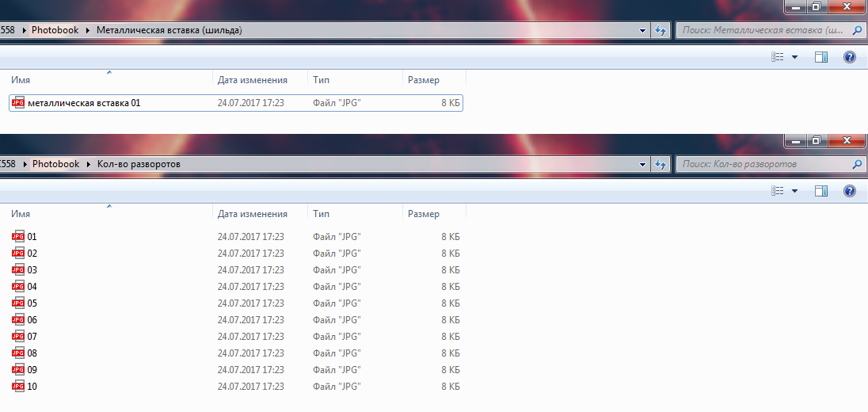The height and width of the screenshot is (412, 868).
Task: Click the refresh button in the top address bar
Action: [x=660, y=31]
